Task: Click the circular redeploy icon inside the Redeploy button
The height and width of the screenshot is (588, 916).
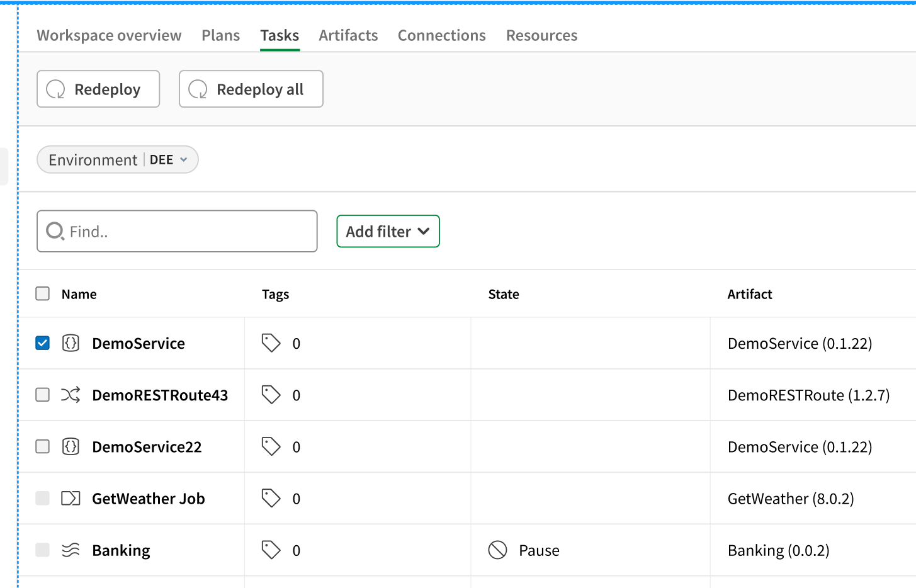Action: click(x=57, y=89)
